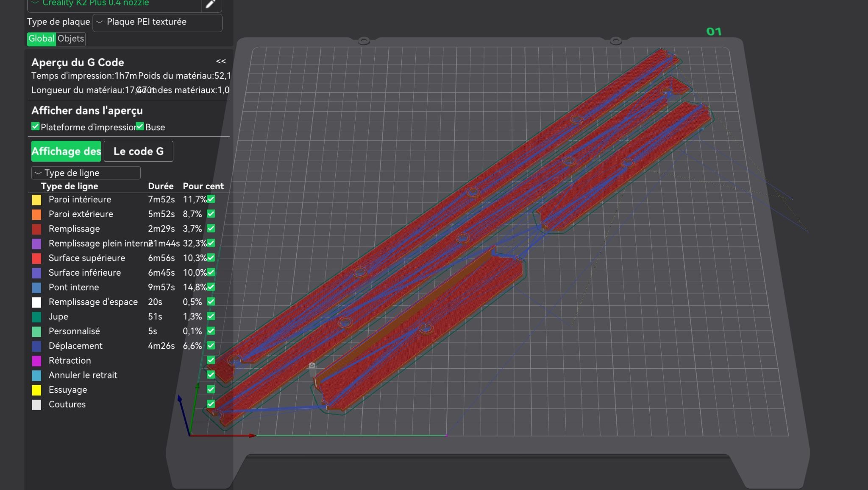Hide the Remplissage line type
Viewport: 868px width, 490px height.
click(x=211, y=228)
